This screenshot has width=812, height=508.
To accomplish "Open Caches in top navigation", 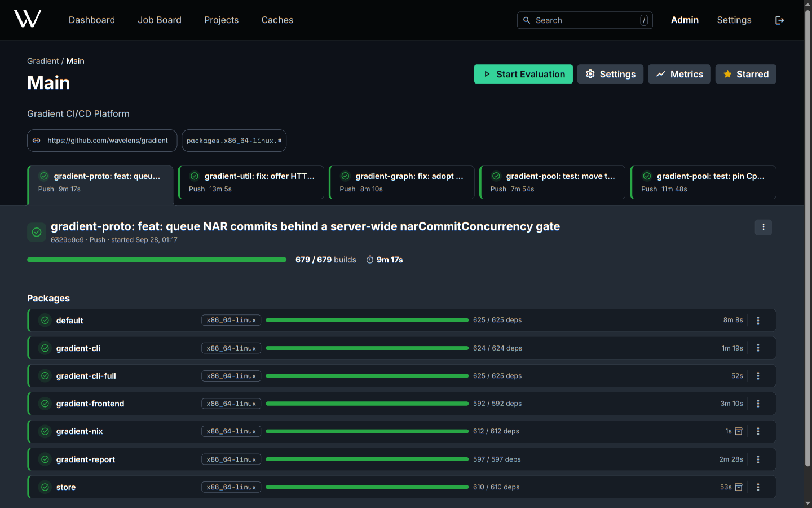I will 277,20.
